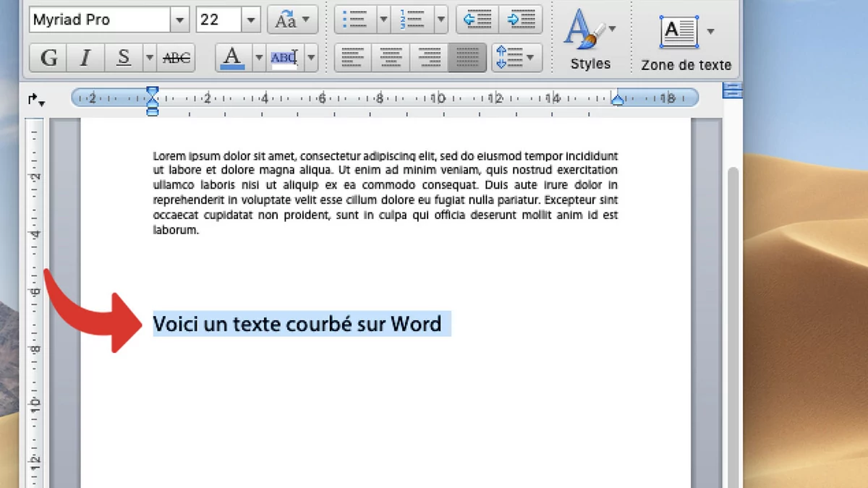Expand the font size 22 dropdown
Image resolution: width=868 pixels, height=488 pixels.
[x=251, y=20]
